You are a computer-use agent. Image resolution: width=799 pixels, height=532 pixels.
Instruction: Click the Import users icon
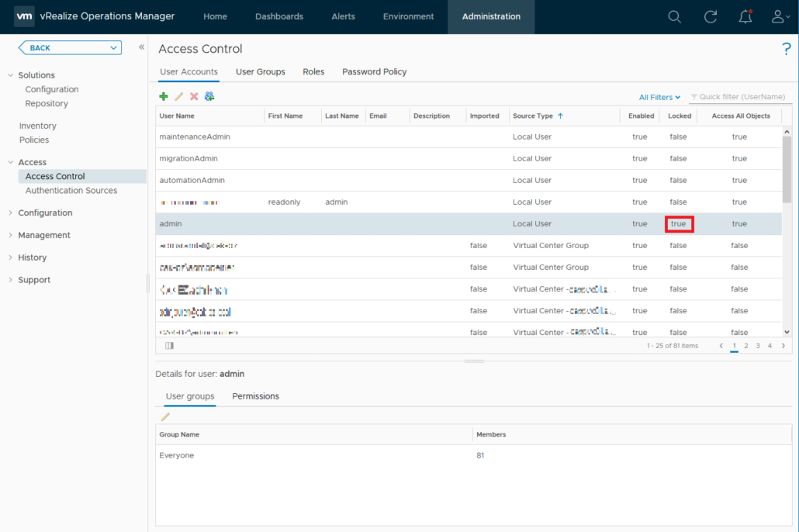(209, 96)
